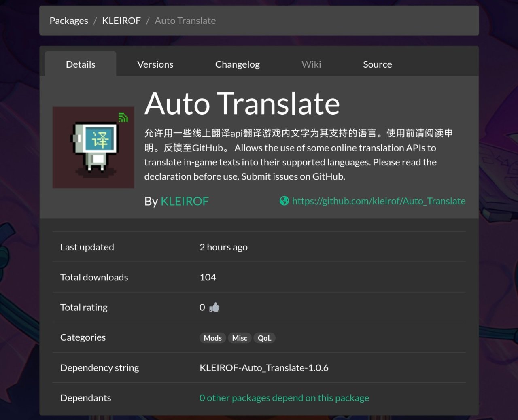518x420 pixels.
Task: Open the GitHub repository URL
Action: [x=379, y=201]
